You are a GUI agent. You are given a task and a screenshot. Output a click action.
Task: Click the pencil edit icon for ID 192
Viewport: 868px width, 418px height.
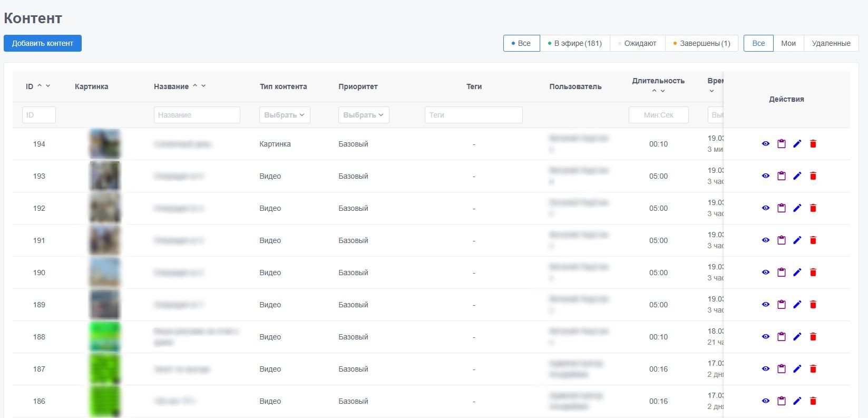tap(797, 208)
